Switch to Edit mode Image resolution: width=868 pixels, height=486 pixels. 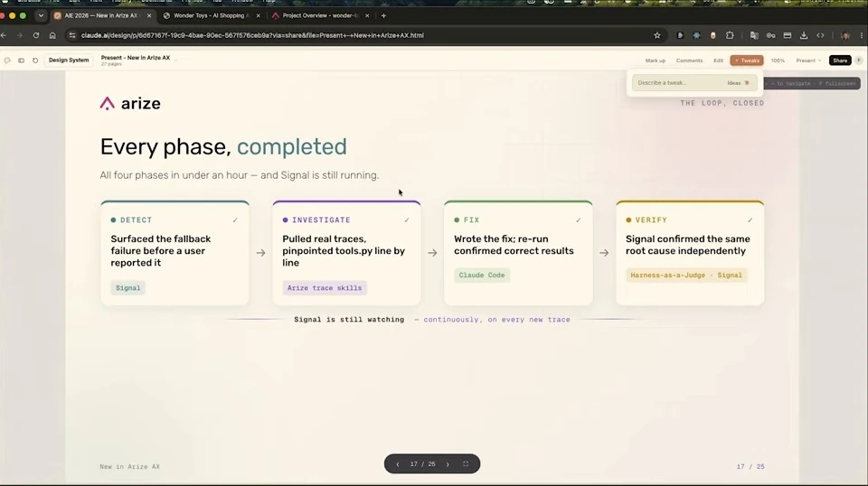coord(719,61)
